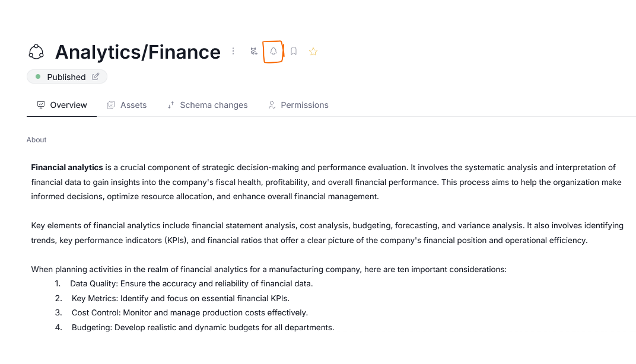636x364 pixels.
Task: Click the Key Metrics list item
Action: (x=180, y=298)
